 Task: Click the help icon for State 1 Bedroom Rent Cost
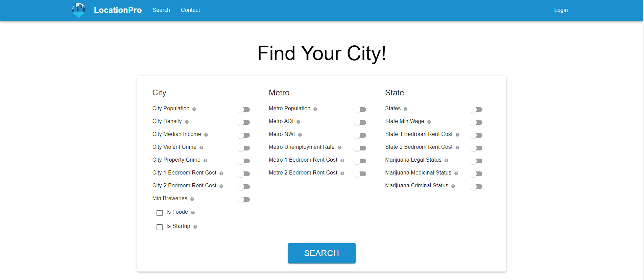(457, 135)
